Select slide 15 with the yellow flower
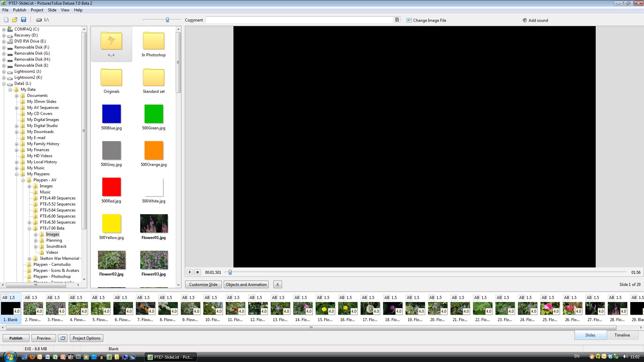 click(325, 308)
